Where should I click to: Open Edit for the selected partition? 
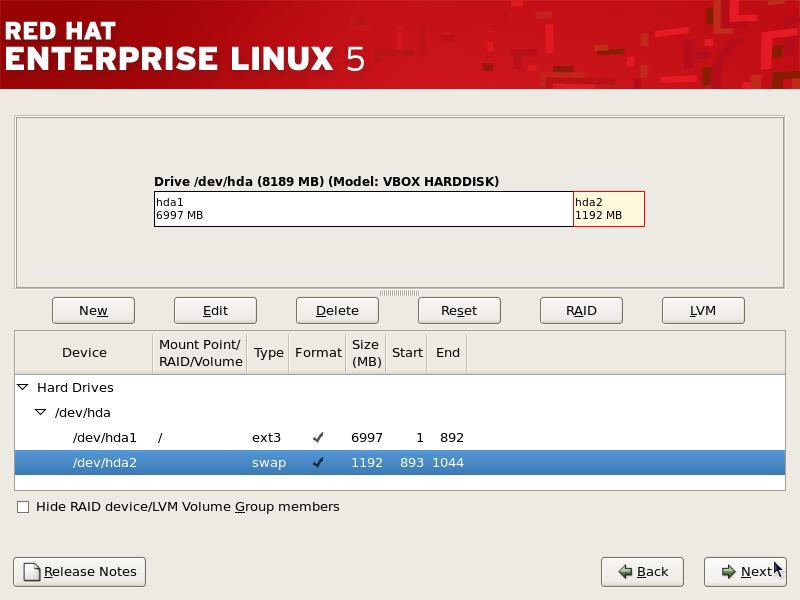click(215, 311)
